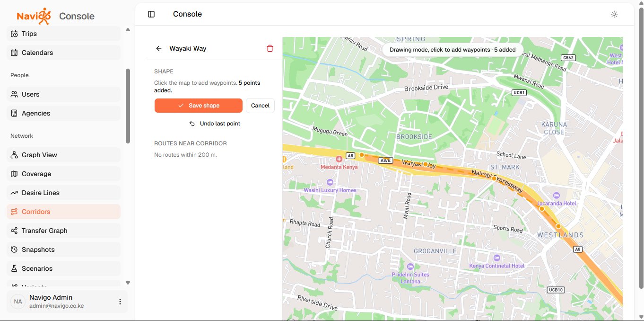Open the Navigo Admin account options menu
Viewport: 644px width, 321px height.
[x=120, y=302]
